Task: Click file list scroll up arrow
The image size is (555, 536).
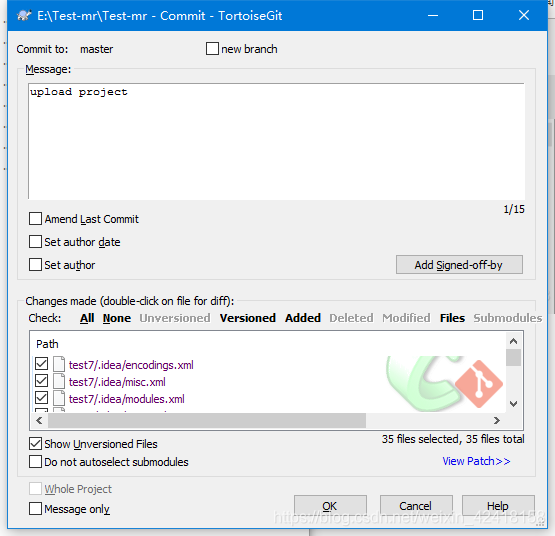Action: [513, 341]
